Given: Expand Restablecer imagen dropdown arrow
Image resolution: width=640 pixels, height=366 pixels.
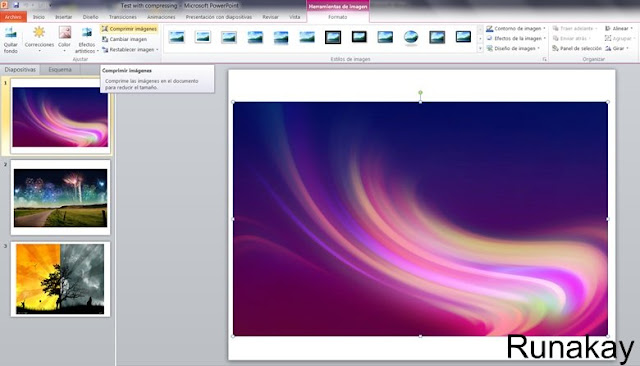Looking at the screenshot, I should [x=157, y=50].
